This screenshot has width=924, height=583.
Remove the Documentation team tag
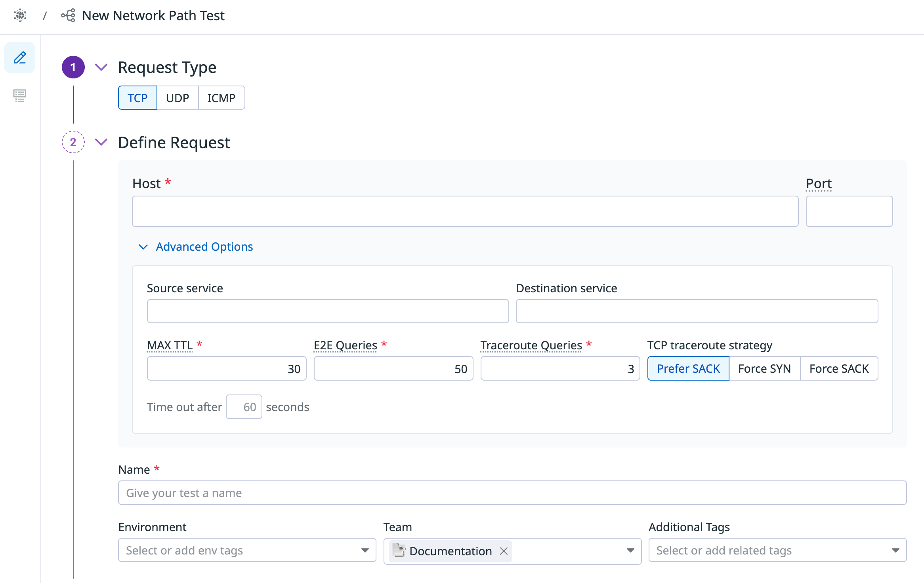(504, 551)
